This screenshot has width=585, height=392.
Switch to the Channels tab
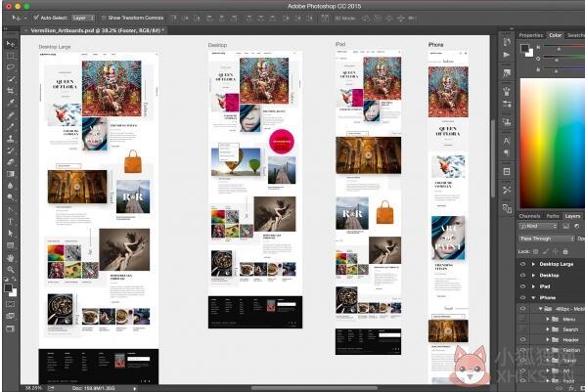tap(530, 216)
